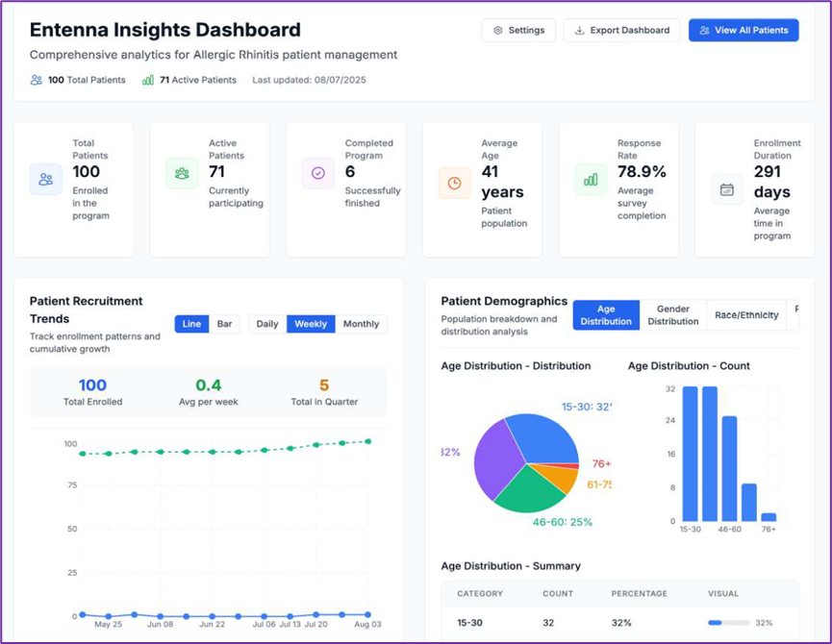Switch trend interval to Monthly
The height and width of the screenshot is (644, 832).
pyautogui.click(x=361, y=324)
